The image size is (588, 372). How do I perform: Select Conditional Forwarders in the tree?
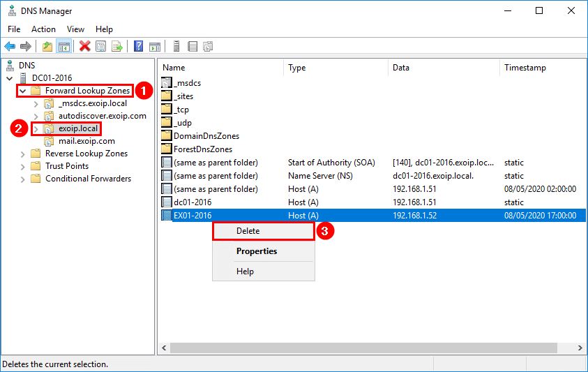click(x=88, y=179)
